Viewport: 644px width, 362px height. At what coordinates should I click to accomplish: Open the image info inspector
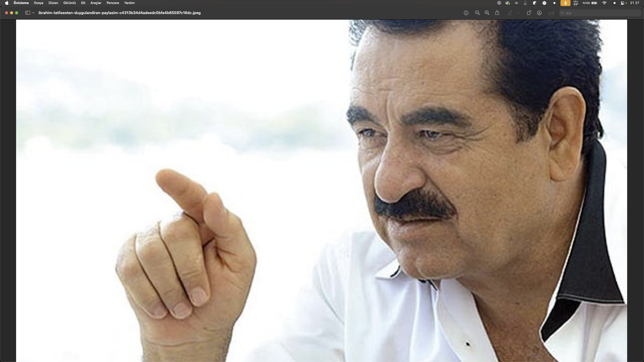466,13
